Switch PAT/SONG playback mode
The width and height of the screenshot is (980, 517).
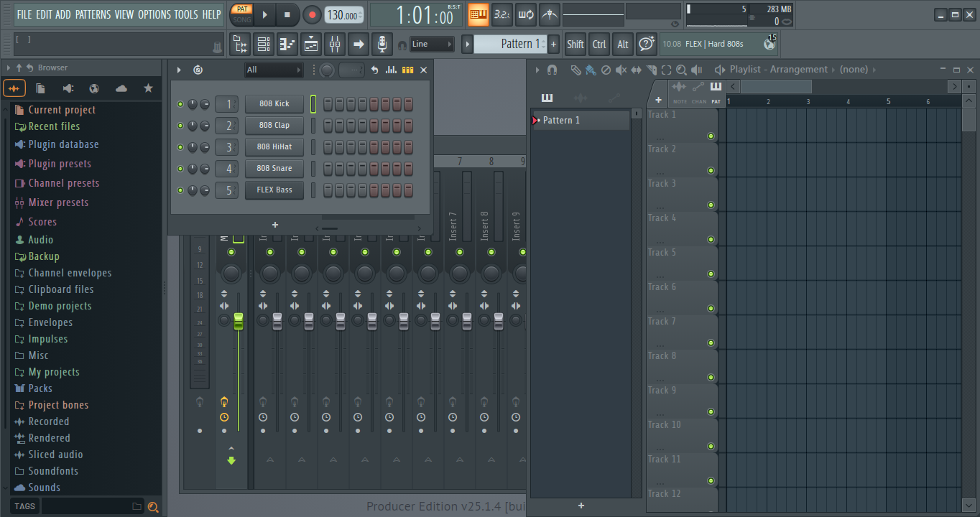coord(242,14)
